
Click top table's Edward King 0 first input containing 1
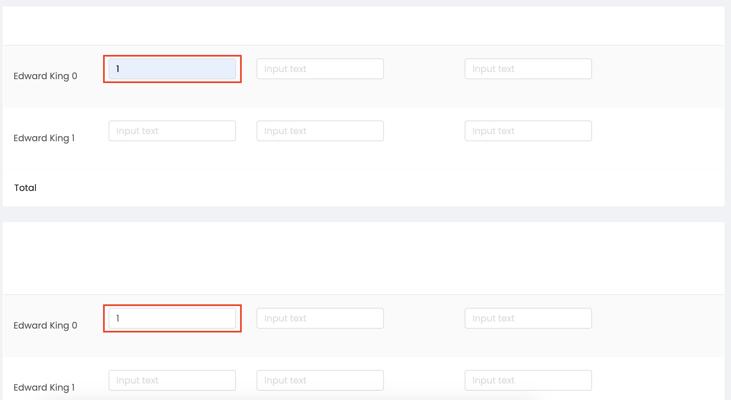[x=172, y=69]
